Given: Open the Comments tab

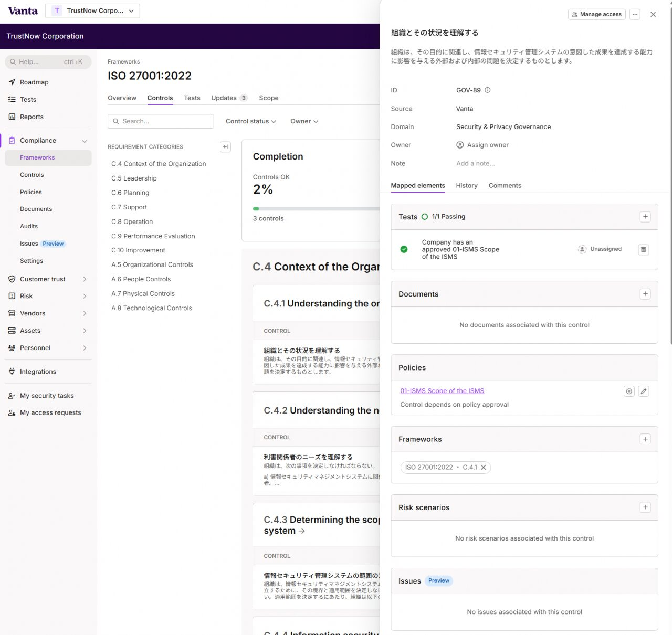Looking at the screenshot, I should click(505, 186).
